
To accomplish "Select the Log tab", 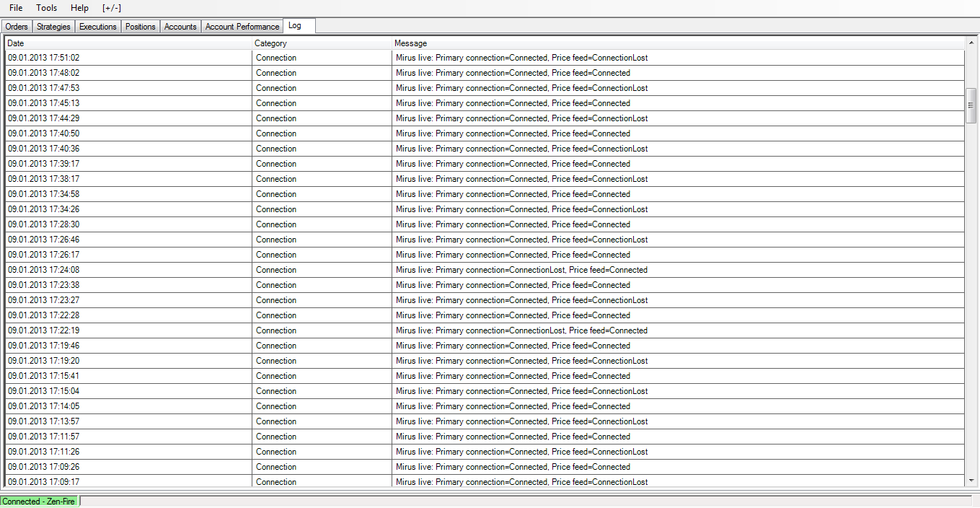I will click(x=299, y=25).
